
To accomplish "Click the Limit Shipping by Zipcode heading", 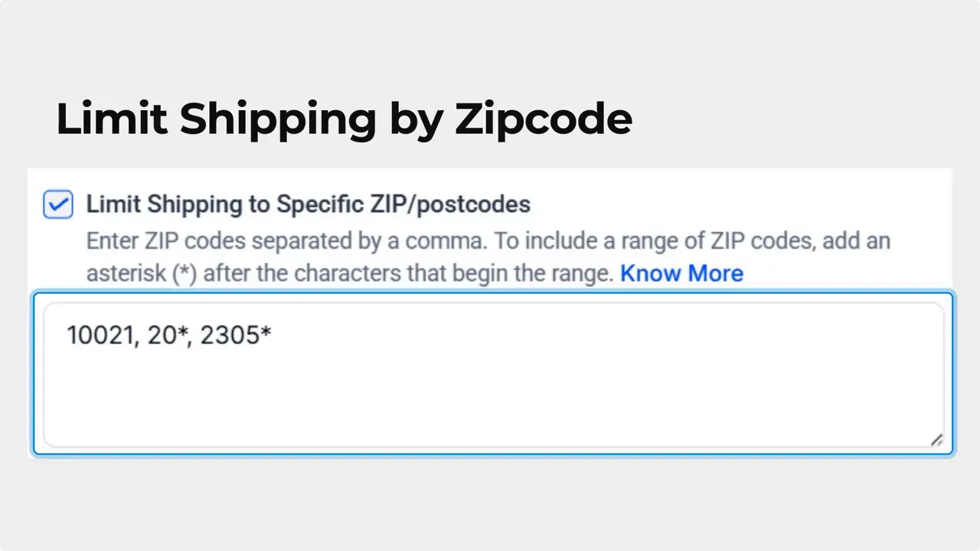I will pyautogui.click(x=344, y=119).
